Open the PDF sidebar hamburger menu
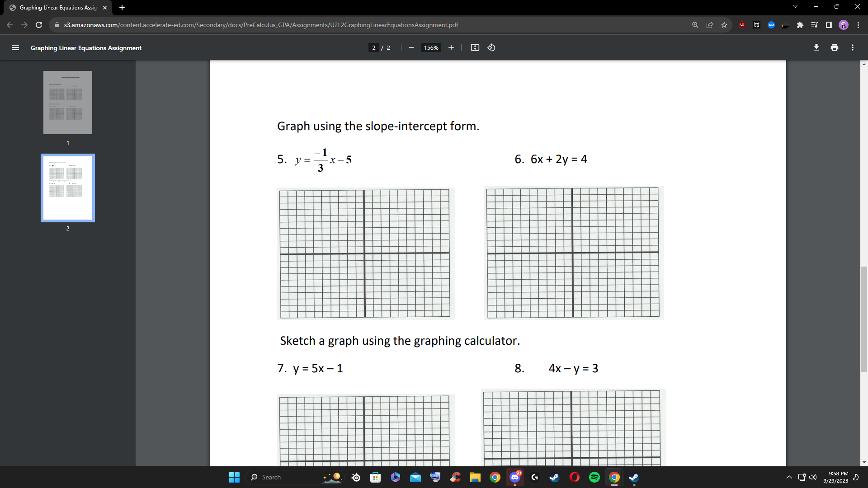The height and width of the screenshot is (488, 868). [15, 47]
